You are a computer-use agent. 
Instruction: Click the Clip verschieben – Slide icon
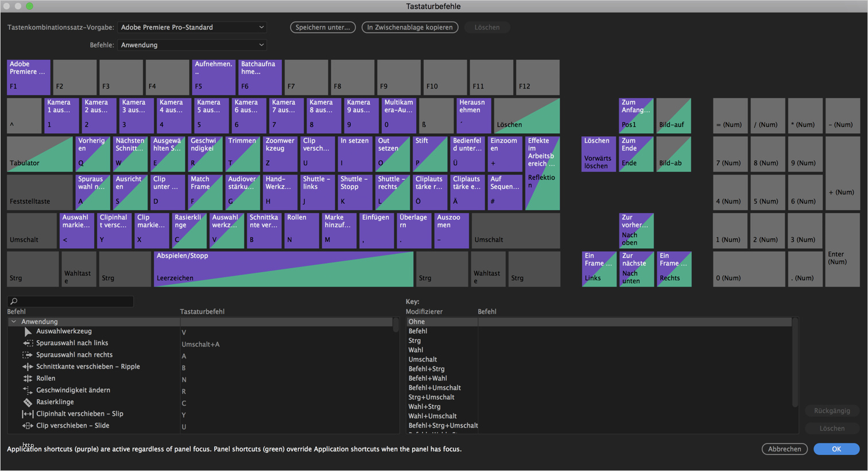pos(28,426)
